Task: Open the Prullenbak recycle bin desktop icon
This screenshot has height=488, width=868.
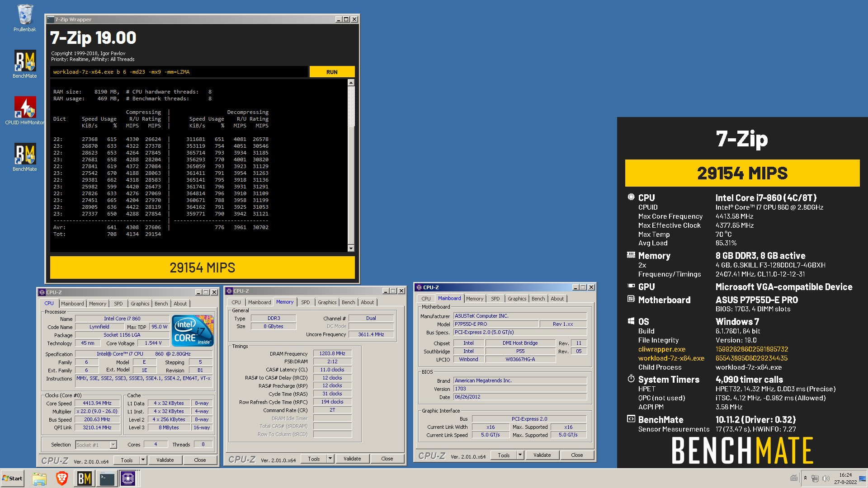Action: [x=25, y=18]
